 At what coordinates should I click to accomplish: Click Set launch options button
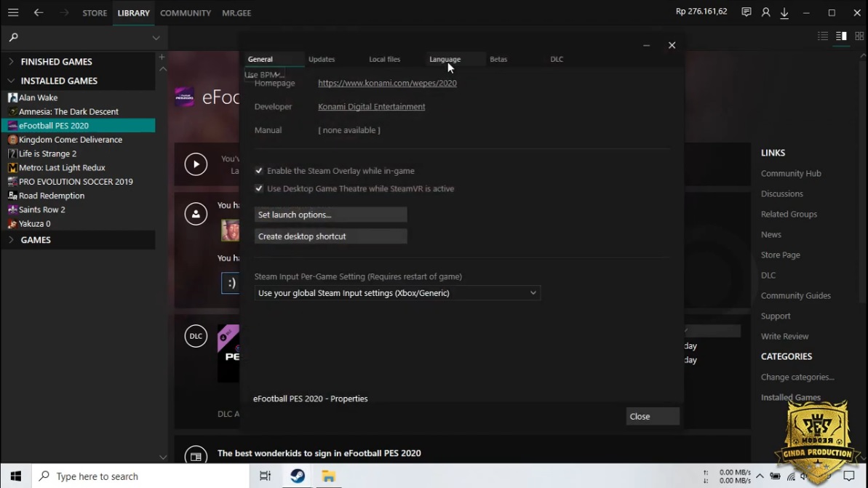click(330, 215)
